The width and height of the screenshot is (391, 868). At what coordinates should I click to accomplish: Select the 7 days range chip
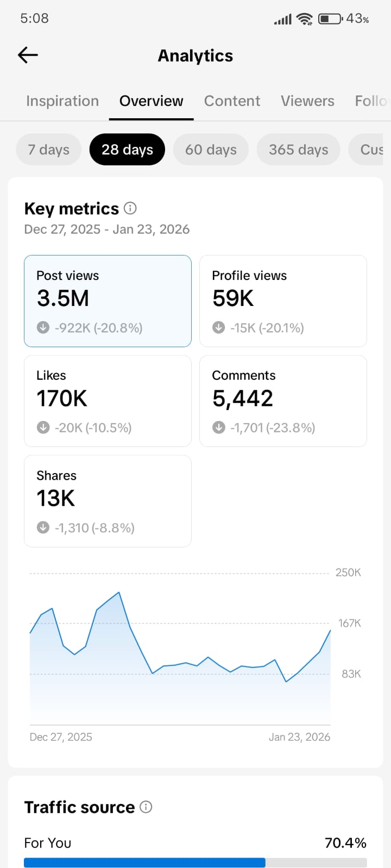tap(49, 150)
